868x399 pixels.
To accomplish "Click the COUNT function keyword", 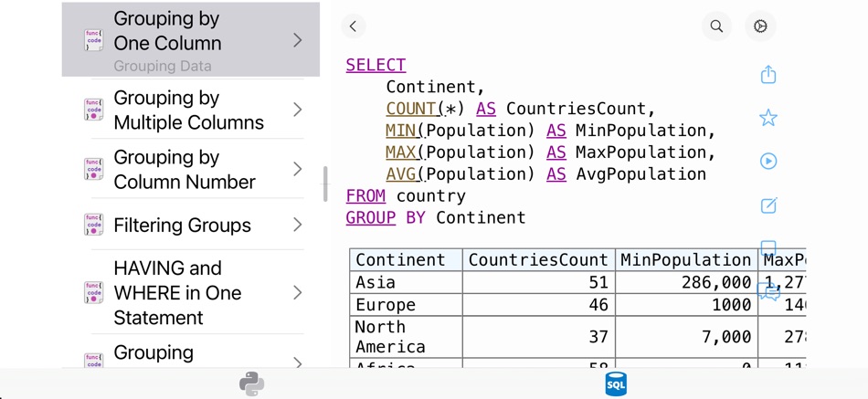I will 413,109.
